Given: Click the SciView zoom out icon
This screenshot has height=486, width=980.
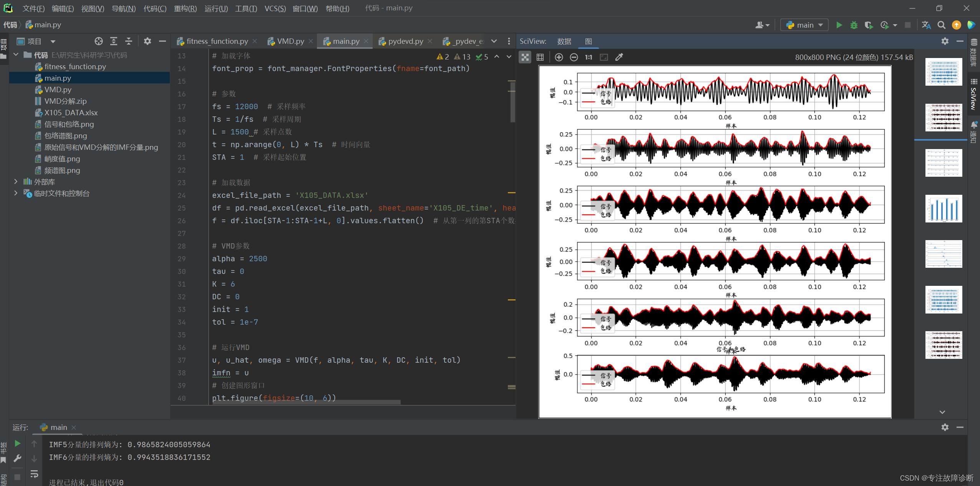Looking at the screenshot, I should click(574, 57).
